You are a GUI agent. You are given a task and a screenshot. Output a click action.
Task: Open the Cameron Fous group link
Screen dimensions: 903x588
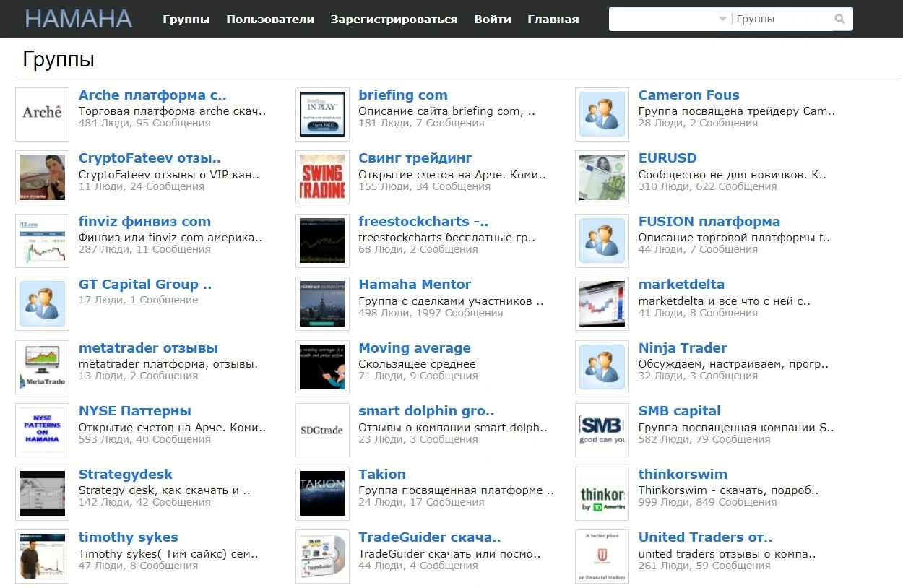[x=688, y=95]
